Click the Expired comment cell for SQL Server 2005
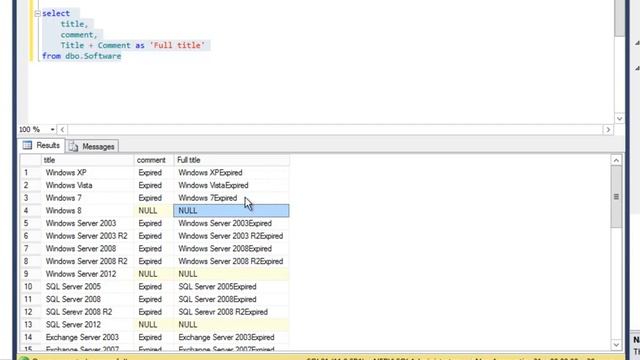 (154, 287)
